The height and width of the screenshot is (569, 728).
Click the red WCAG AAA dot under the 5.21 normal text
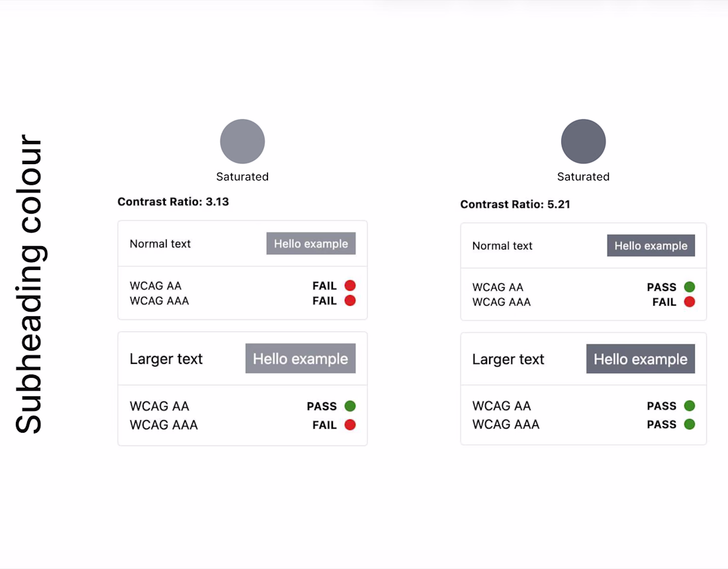(x=689, y=302)
